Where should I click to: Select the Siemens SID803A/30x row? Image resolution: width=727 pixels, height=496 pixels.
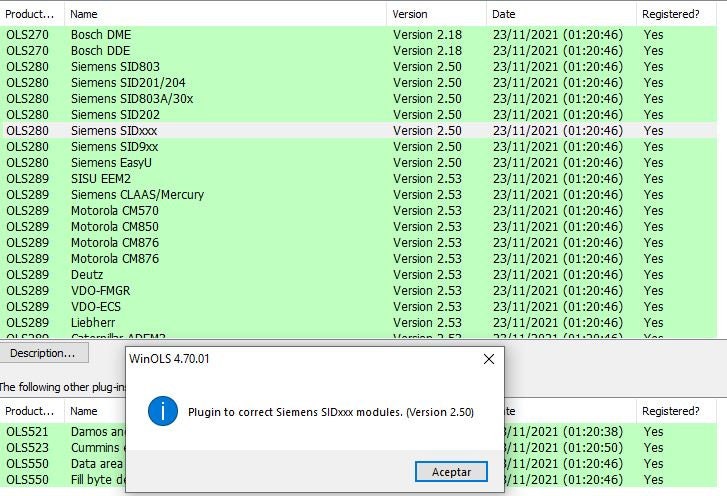tap(358, 99)
